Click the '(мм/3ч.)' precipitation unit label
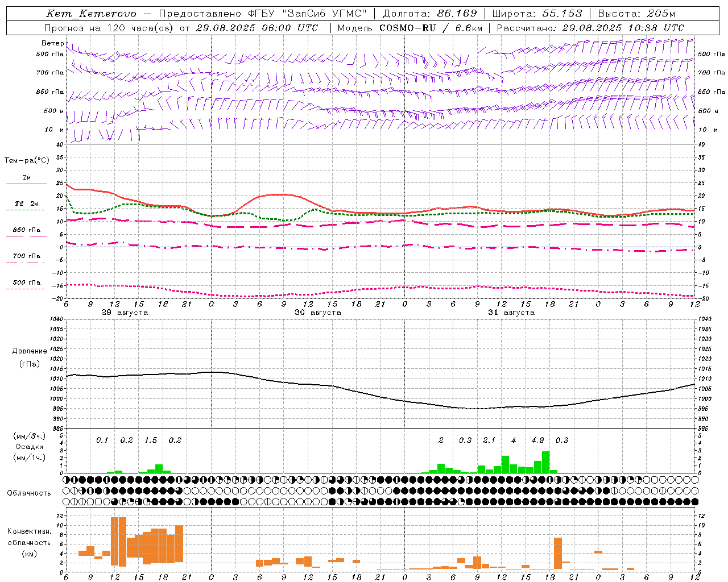Viewport: 728px width, 582px height. pos(30,436)
